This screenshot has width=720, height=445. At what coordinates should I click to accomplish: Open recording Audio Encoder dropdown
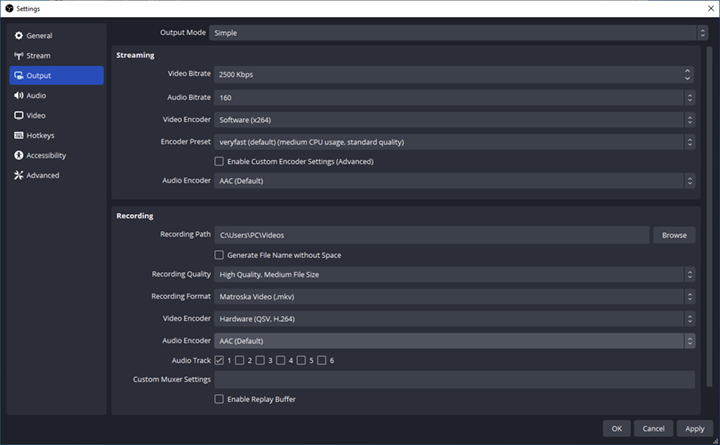coord(455,341)
